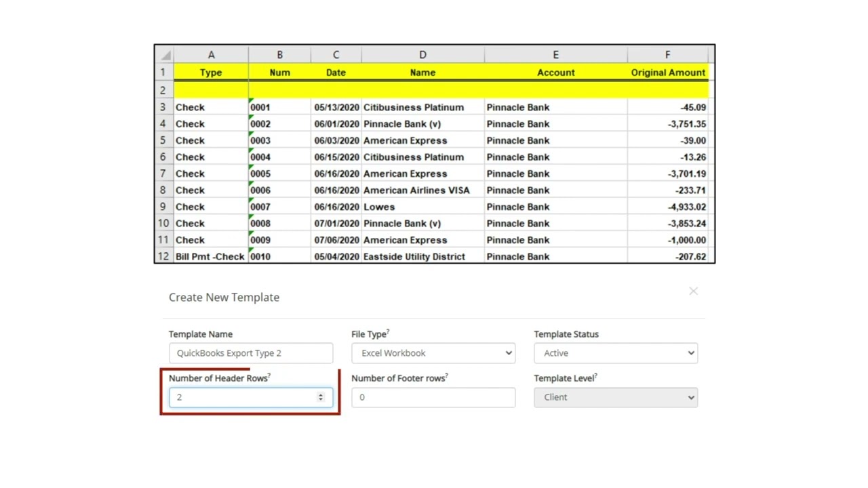Click the Footer rows help question mark
Viewport: 868px width, 488px height.
click(x=447, y=375)
